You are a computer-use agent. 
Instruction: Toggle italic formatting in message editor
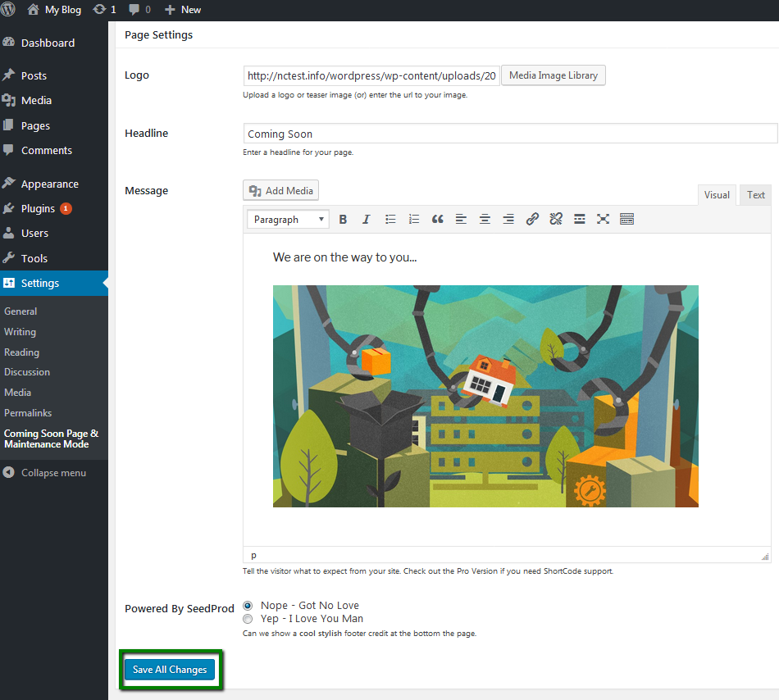coord(367,220)
